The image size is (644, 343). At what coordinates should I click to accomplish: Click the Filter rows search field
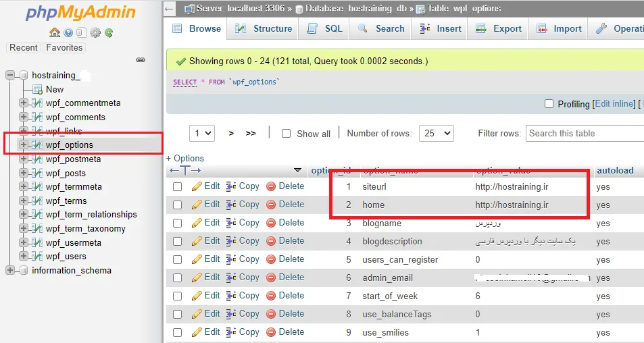tap(585, 133)
